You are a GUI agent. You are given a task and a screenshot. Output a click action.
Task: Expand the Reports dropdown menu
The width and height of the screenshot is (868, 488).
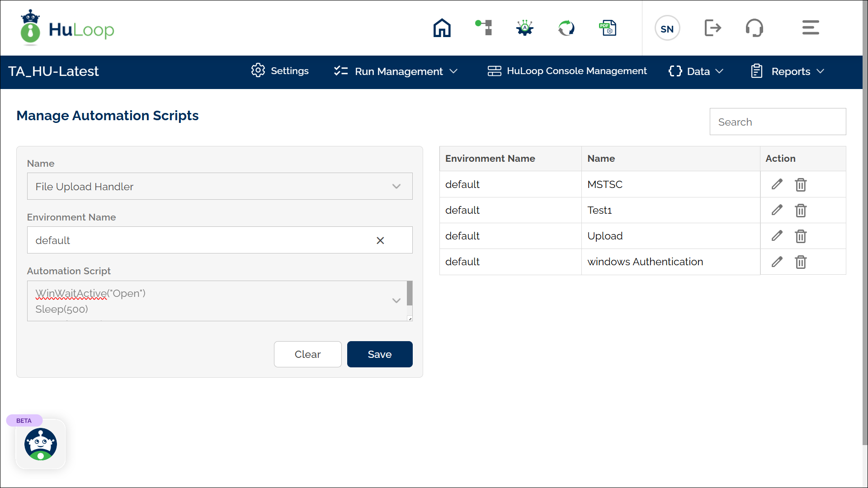pyautogui.click(x=788, y=71)
